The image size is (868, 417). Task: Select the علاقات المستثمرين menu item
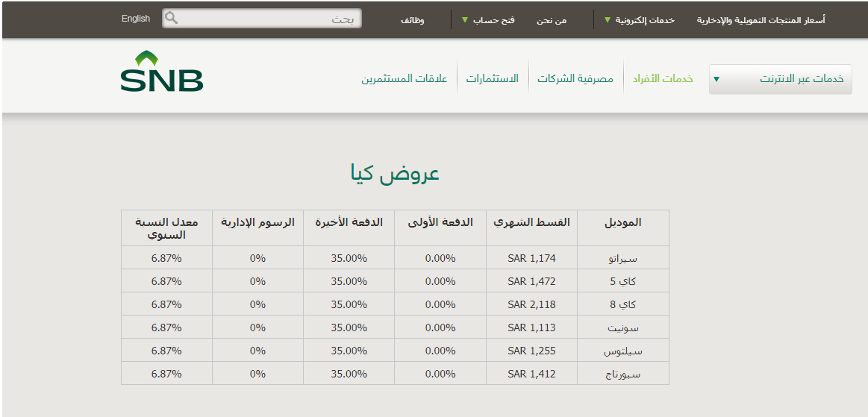pyautogui.click(x=405, y=78)
